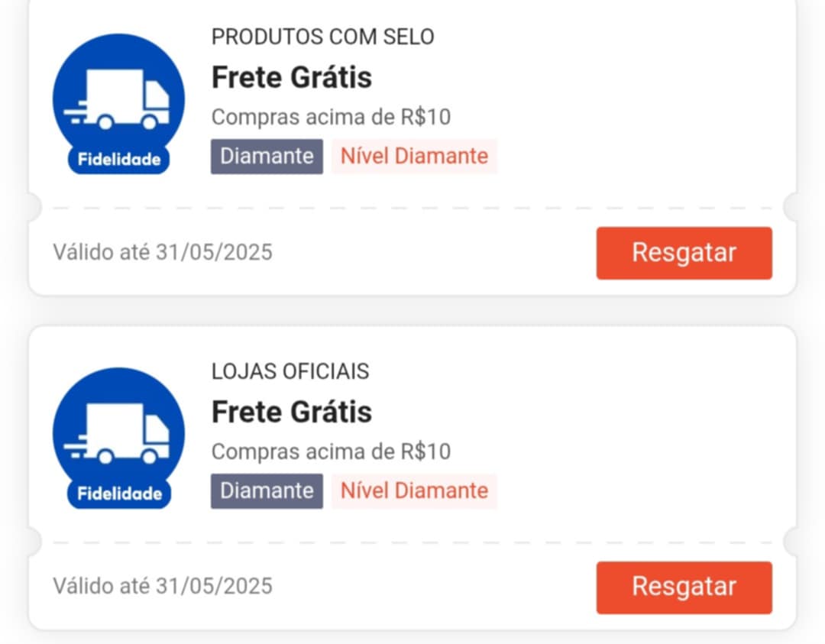Click the dashed divider in Produtos com Selo coupon
The width and height of the screenshot is (825, 644).
click(412, 209)
